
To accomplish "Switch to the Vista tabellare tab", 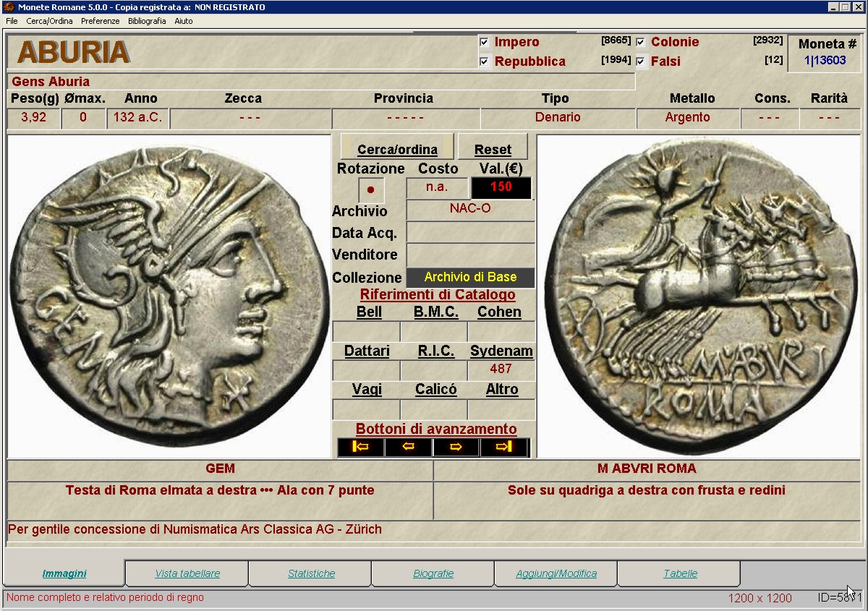I will [187, 573].
